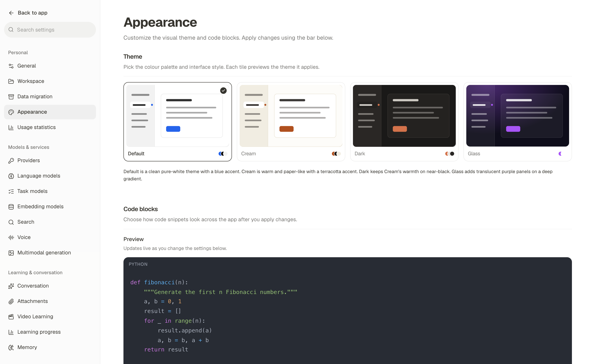Click Default theme color swatches
This screenshot has height=364, width=595.
click(223, 154)
